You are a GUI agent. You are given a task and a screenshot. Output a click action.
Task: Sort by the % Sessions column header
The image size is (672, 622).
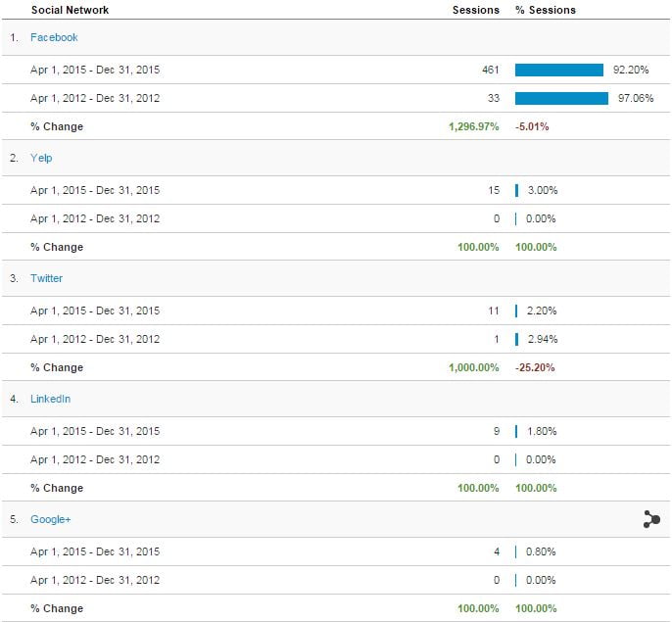coord(546,10)
